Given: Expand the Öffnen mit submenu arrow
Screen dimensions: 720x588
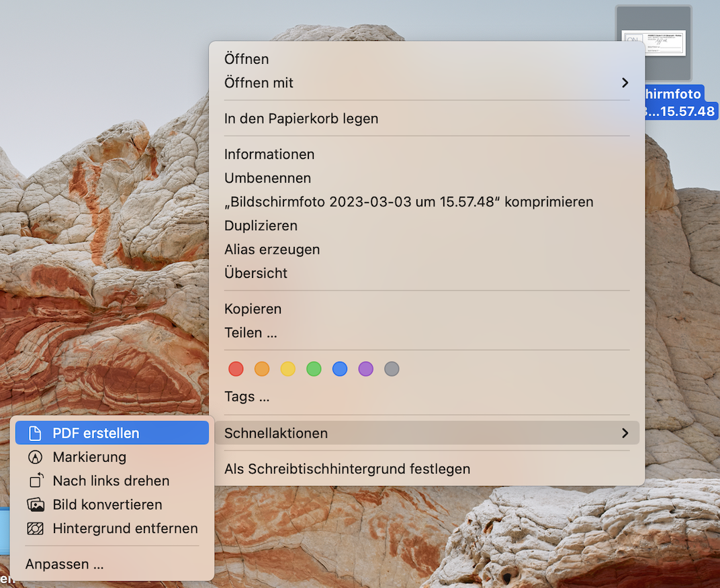Looking at the screenshot, I should pyautogui.click(x=625, y=83).
